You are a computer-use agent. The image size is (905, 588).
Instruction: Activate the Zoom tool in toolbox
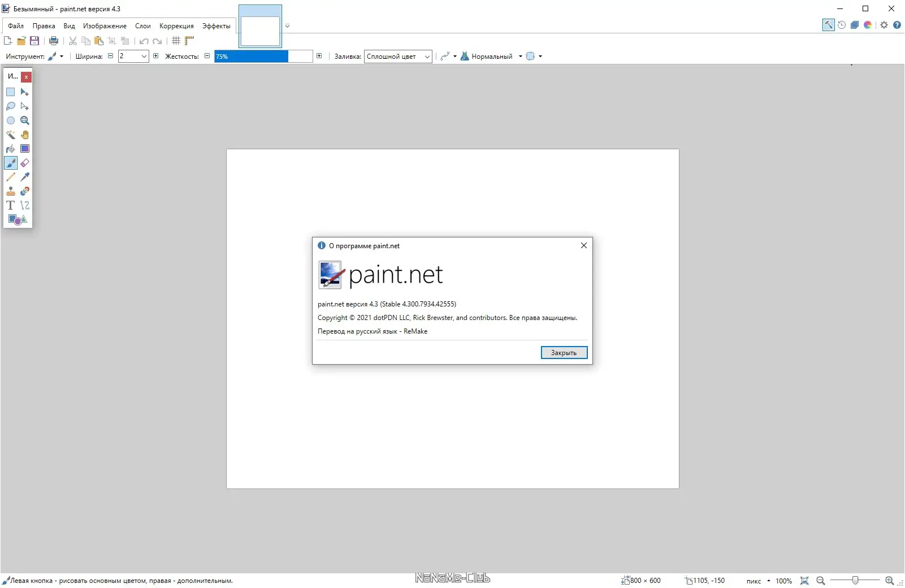25,120
